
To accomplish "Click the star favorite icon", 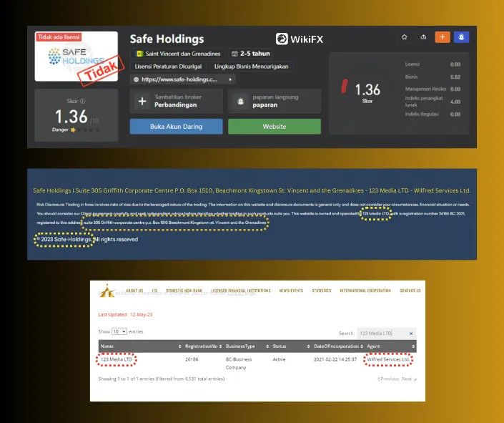I will coord(405,37).
